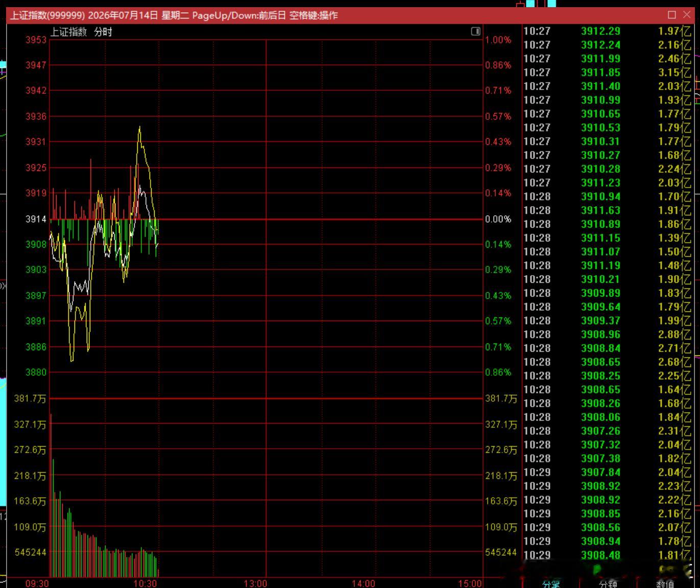Click the 10:30 time axis label

click(x=145, y=583)
